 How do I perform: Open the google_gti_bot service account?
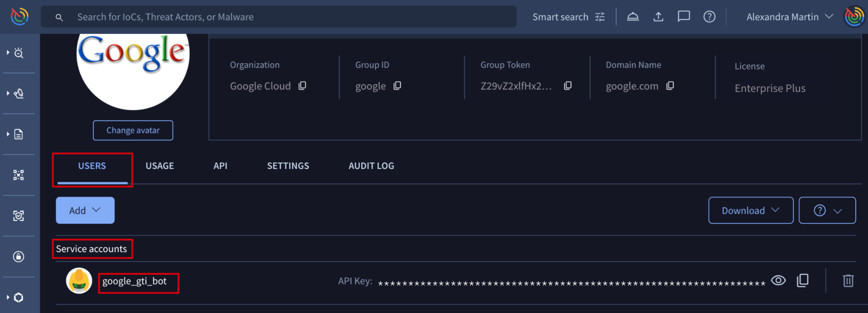tap(134, 281)
